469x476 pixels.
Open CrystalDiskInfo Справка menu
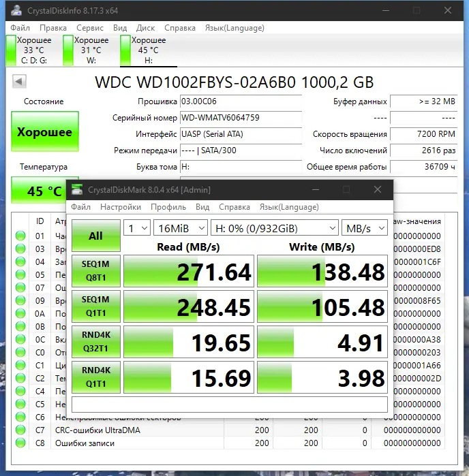(x=180, y=28)
